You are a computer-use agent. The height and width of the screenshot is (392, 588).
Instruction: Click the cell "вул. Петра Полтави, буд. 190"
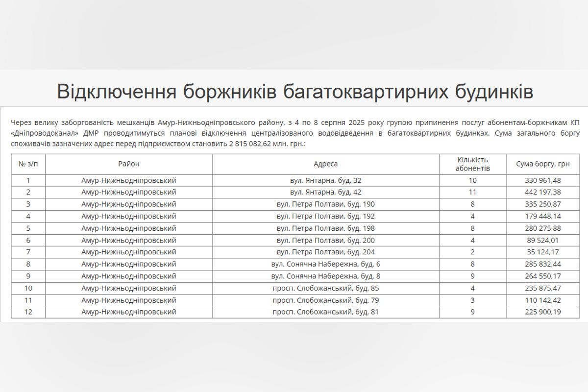pyautogui.click(x=325, y=204)
